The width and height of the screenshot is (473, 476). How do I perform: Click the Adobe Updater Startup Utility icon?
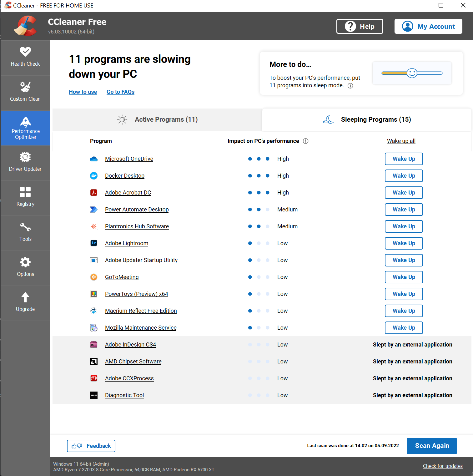point(94,260)
